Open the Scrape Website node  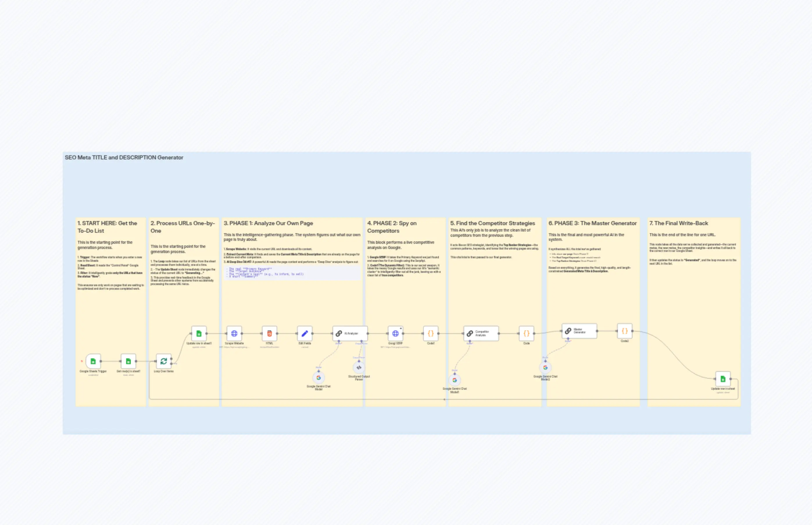234,333
